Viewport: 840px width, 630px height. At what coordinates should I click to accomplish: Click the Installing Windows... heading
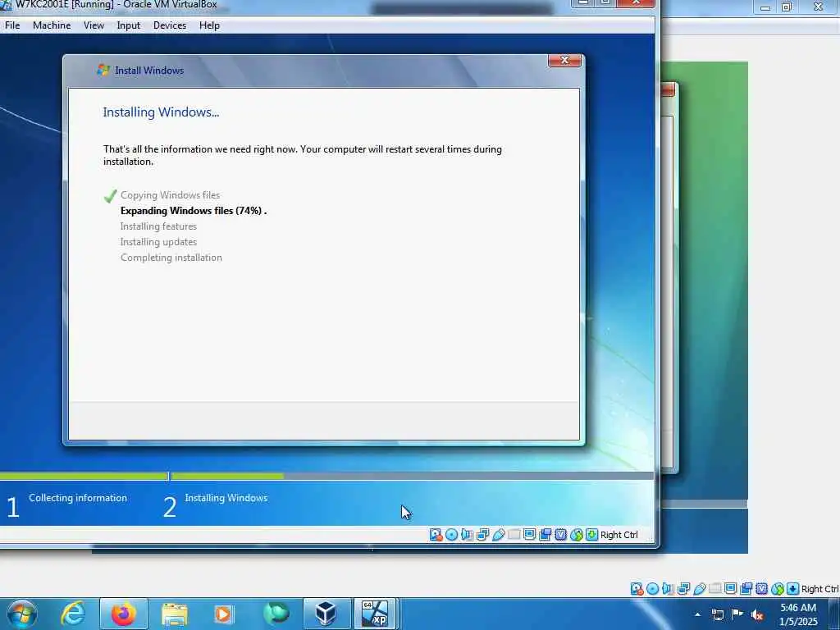[x=161, y=112]
